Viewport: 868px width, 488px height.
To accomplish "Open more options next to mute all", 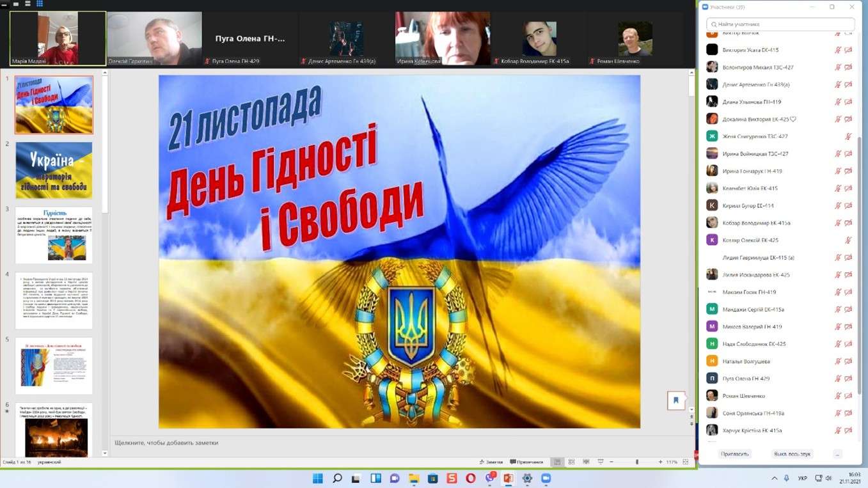I will pos(837,454).
